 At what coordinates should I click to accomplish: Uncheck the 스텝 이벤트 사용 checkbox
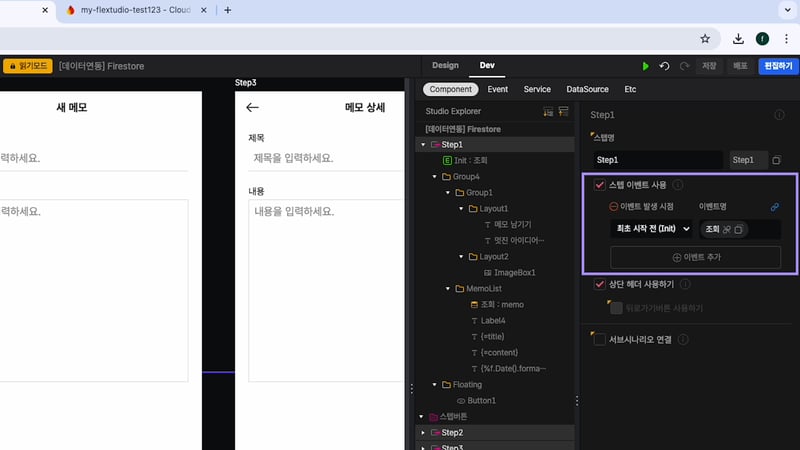tap(600, 185)
